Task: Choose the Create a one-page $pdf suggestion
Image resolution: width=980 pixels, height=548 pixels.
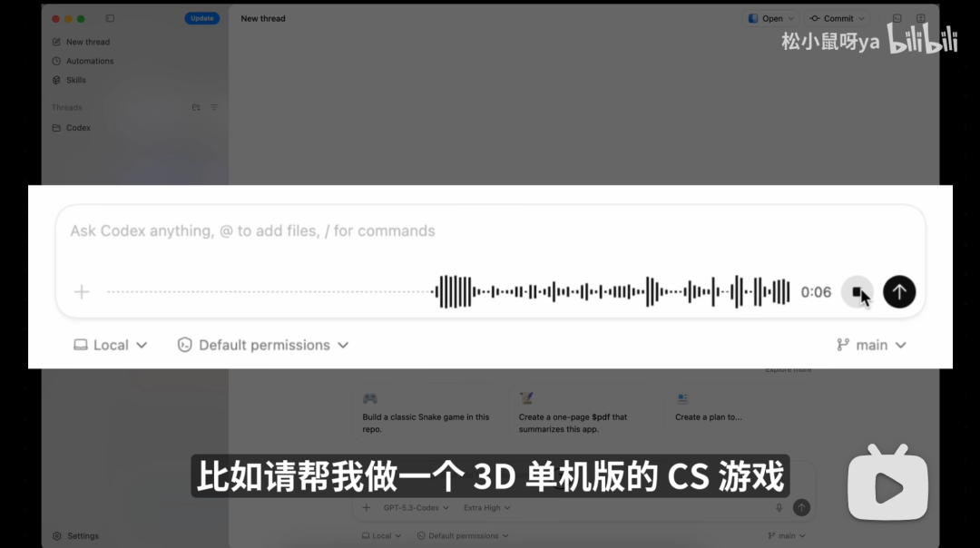Action: [x=583, y=413]
